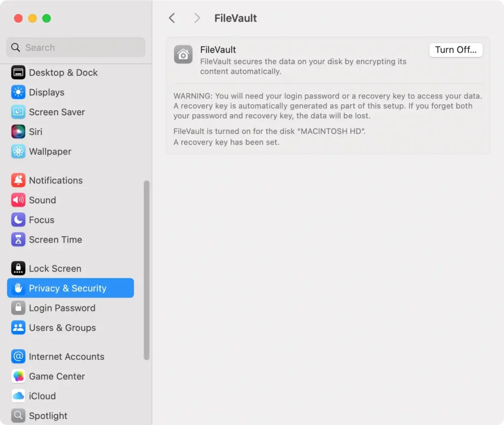
Task: Open Screen Time label
Action: click(56, 240)
